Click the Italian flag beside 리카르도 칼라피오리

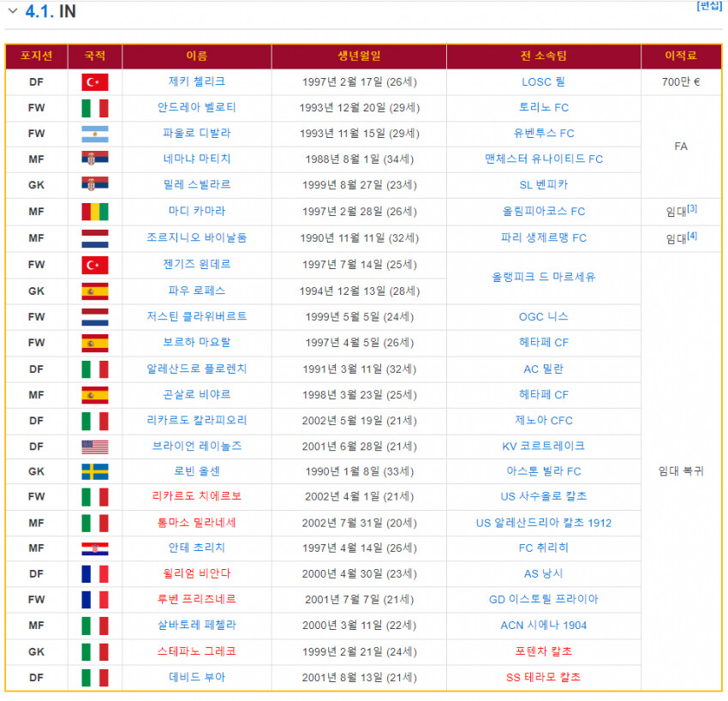pos(95,421)
